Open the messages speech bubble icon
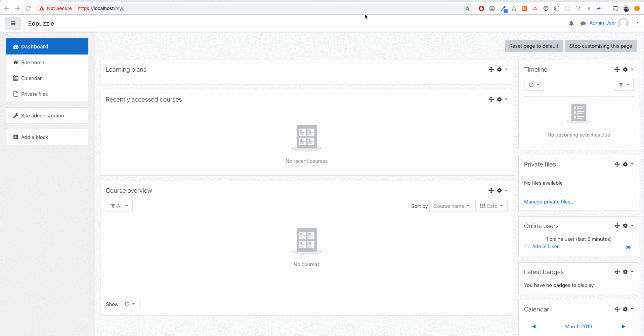644x336 pixels. coord(583,23)
